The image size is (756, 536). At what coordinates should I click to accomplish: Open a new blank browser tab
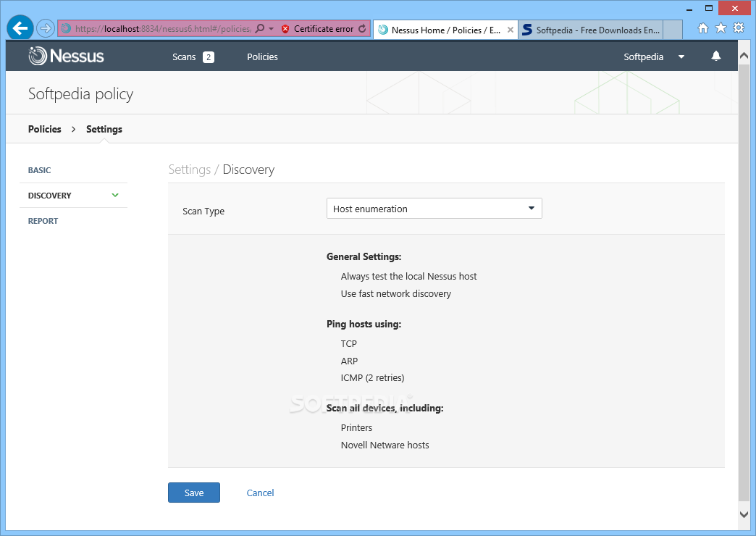coord(673,30)
